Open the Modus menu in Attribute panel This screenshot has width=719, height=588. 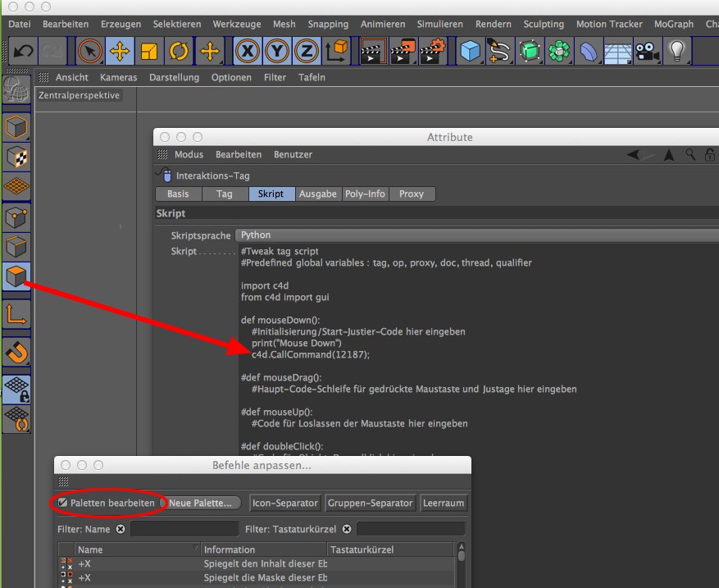click(x=189, y=154)
